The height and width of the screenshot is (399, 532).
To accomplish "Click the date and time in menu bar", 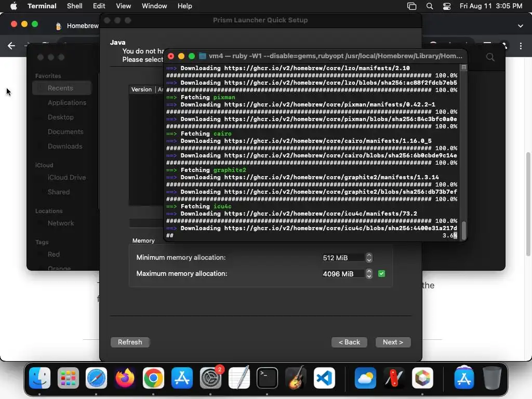I will tap(490, 6).
